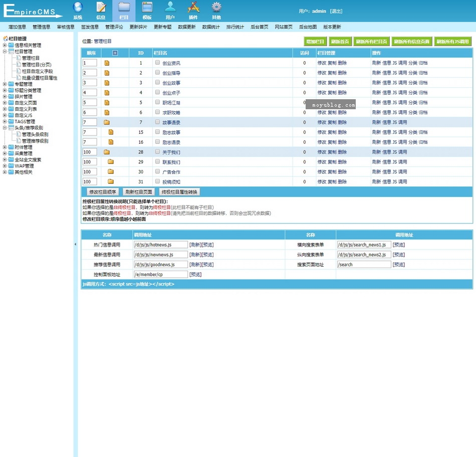Click the file icon for 求职攻略 row

107,112
